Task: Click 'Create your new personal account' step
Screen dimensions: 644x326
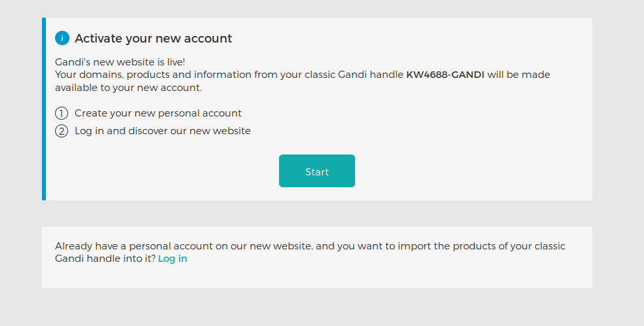Action: pyautogui.click(x=158, y=113)
